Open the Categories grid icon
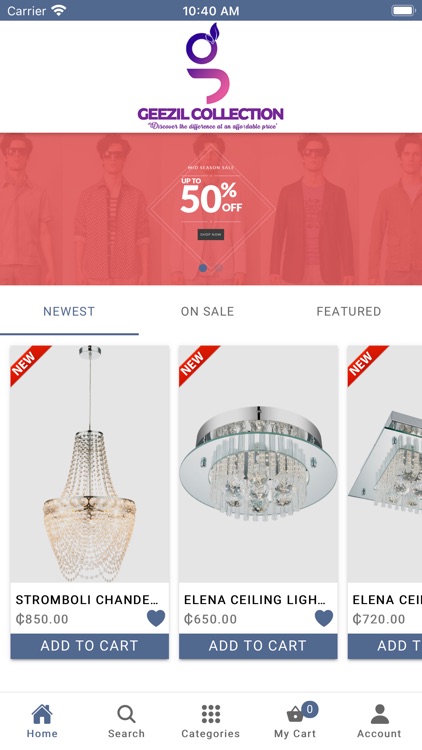 [211, 714]
